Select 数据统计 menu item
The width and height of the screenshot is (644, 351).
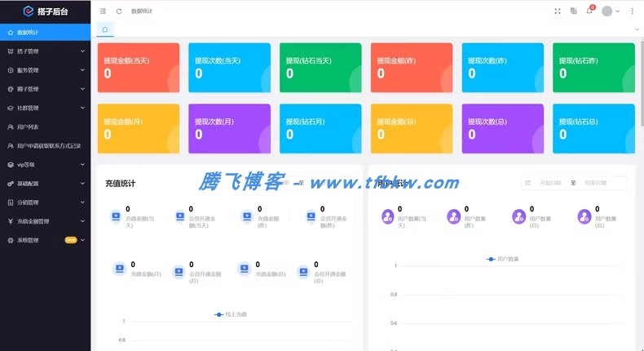coord(45,33)
